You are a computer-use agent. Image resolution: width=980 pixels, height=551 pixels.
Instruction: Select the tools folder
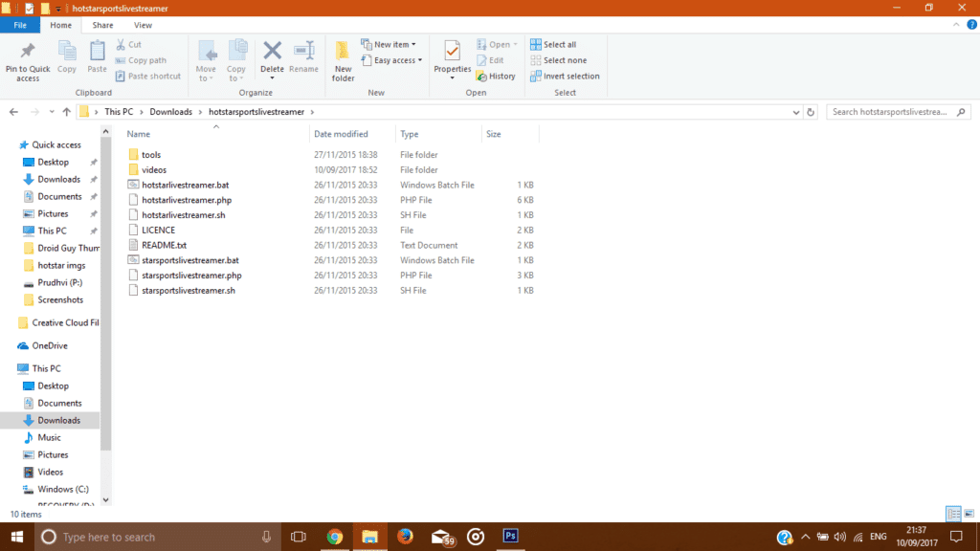coord(151,155)
